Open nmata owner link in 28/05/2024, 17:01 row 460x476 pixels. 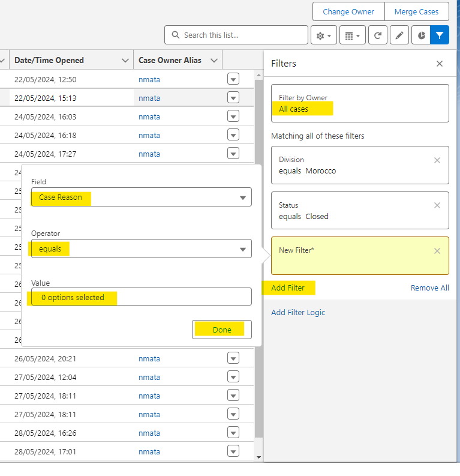point(149,452)
